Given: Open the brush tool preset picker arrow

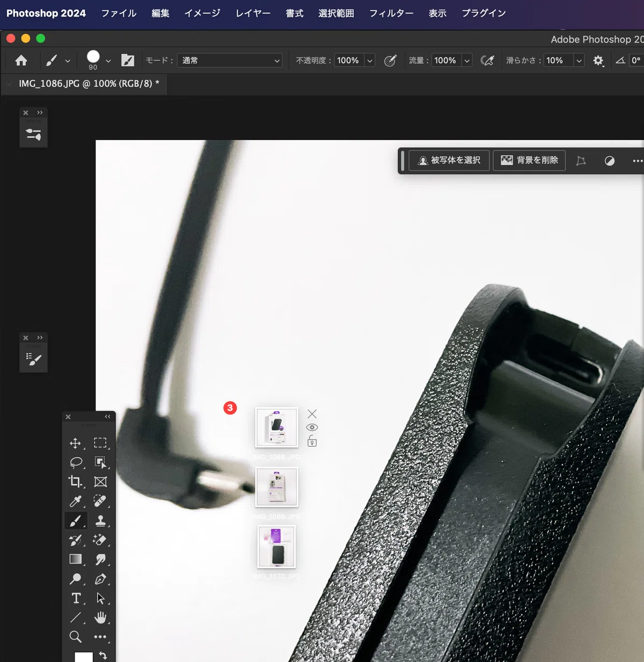Looking at the screenshot, I should [68, 61].
